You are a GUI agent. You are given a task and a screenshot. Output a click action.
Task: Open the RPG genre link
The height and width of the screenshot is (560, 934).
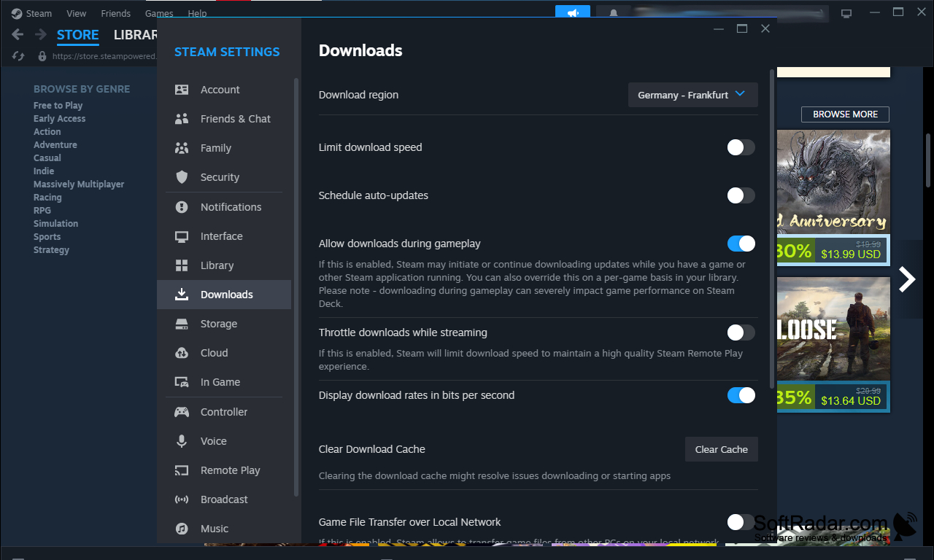click(42, 211)
